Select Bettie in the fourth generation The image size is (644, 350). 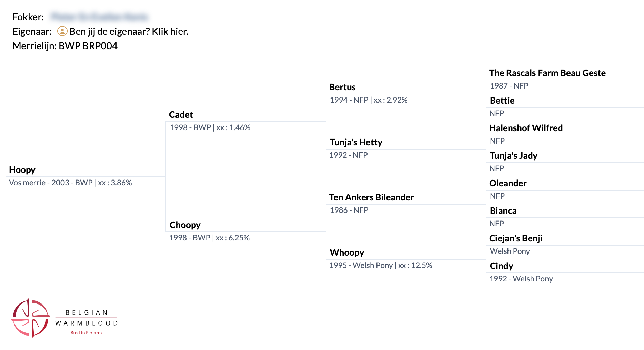[502, 101]
